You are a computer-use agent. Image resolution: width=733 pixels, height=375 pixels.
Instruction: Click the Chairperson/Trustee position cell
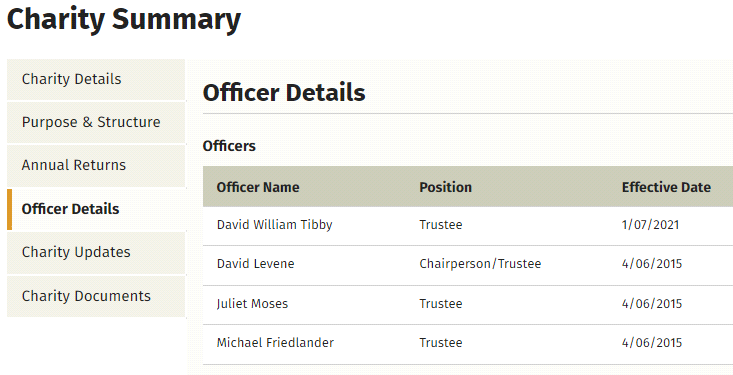click(x=480, y=264)
